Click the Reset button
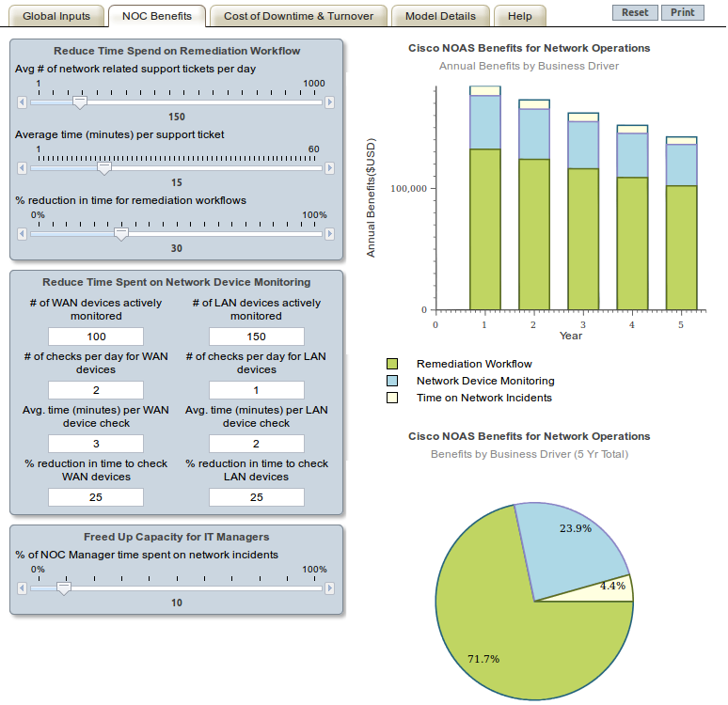This screenshot has width=728, height=705. pyautogui.click(x=635, y=12)
